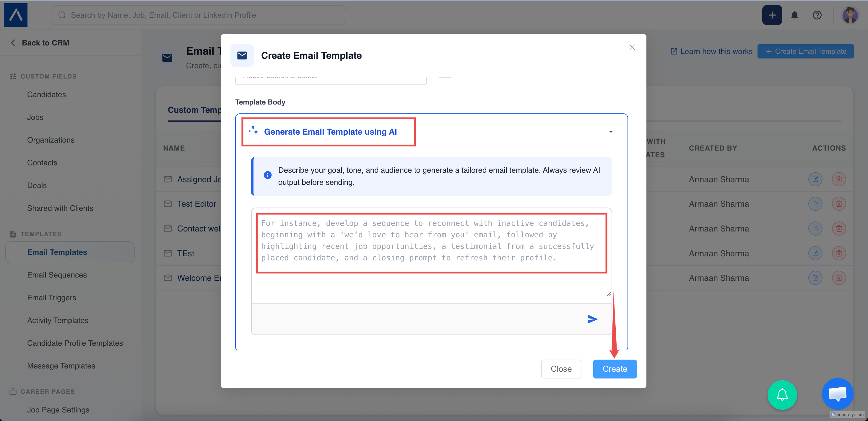
Task: Open the user profile avatar menu
Action: point(850,15)
